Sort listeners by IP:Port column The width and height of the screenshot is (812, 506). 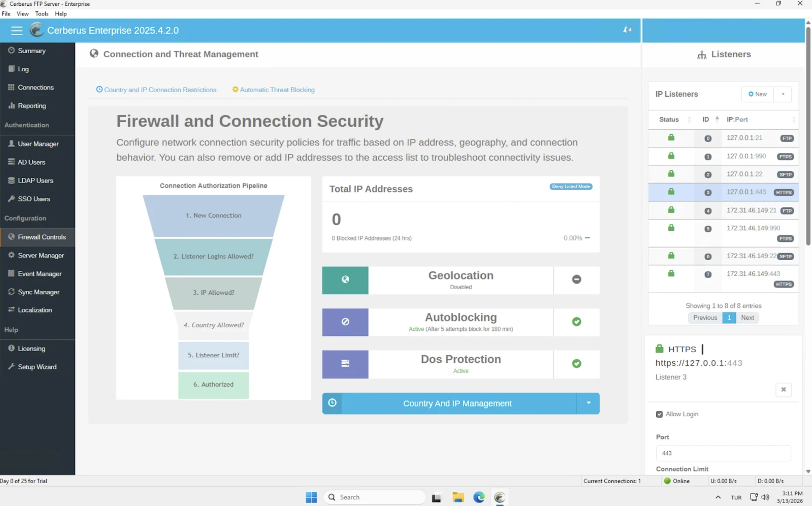pos(760,119)
